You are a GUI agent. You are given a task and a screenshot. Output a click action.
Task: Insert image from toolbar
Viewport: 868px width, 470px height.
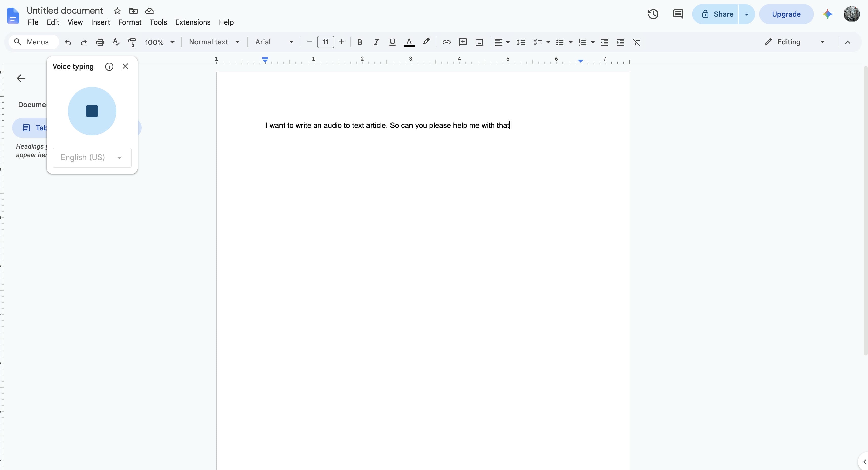tap(479, 42)
